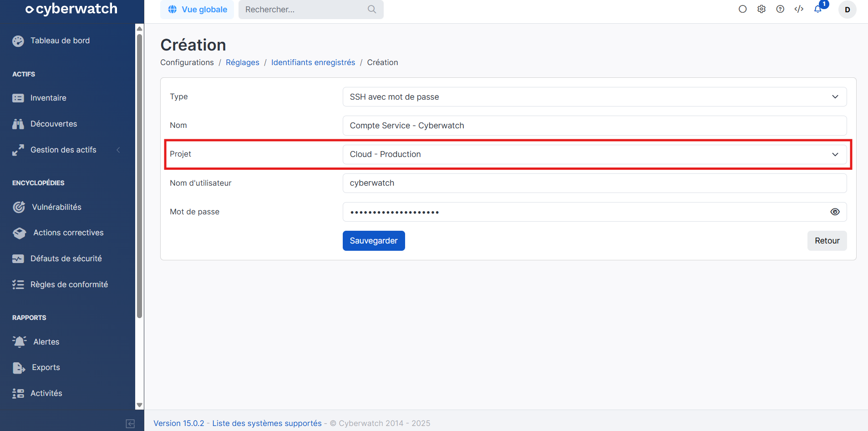
Task: Click the Sauvegarder button
Action: coord(373,241)
